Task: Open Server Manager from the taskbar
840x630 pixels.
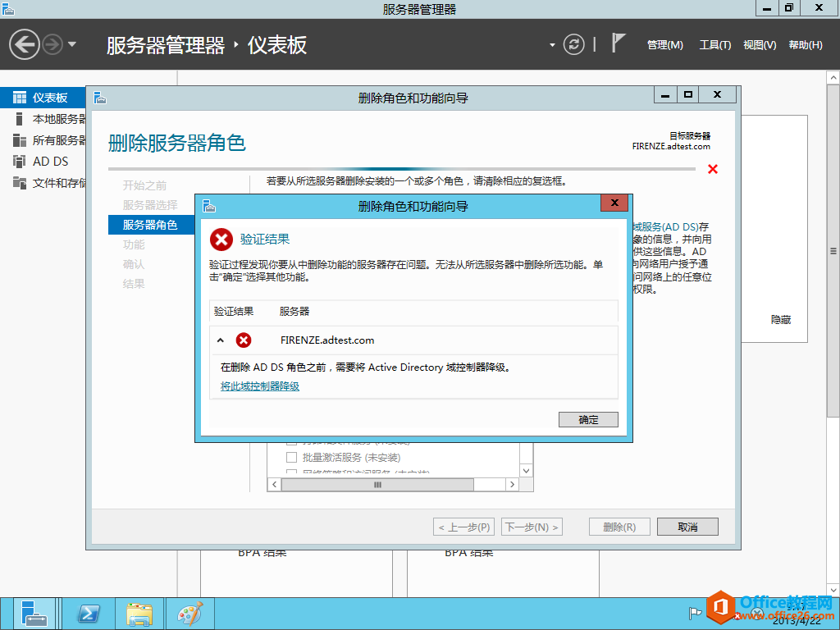Action: click(34, 614)
